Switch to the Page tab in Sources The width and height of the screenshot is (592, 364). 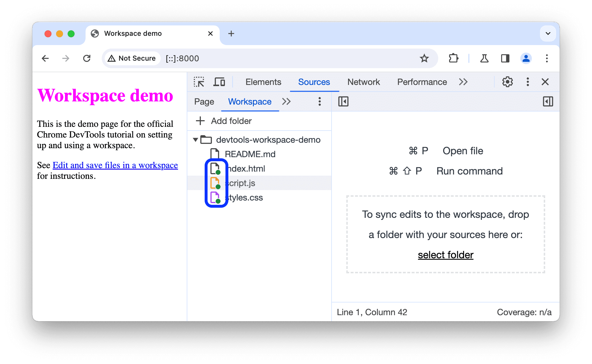point(205,101)
